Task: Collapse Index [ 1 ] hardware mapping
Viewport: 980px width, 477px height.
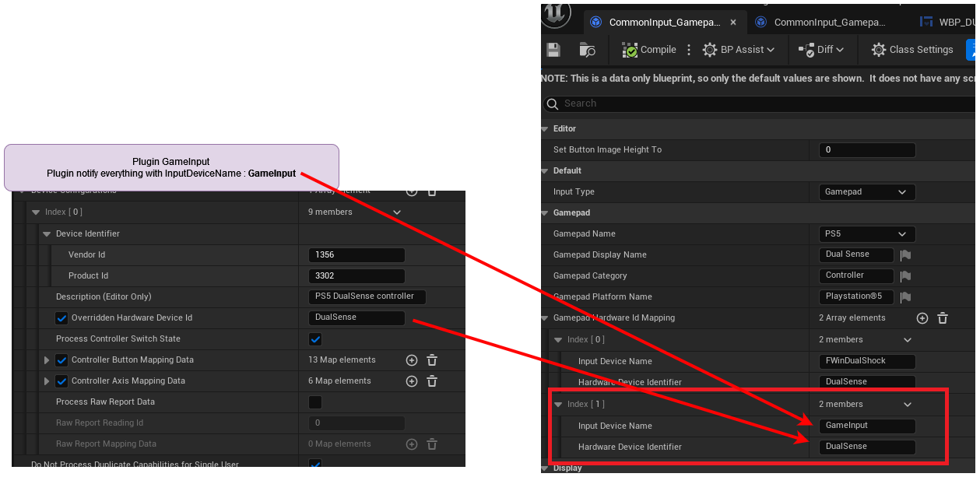Action: coord(558,405)
